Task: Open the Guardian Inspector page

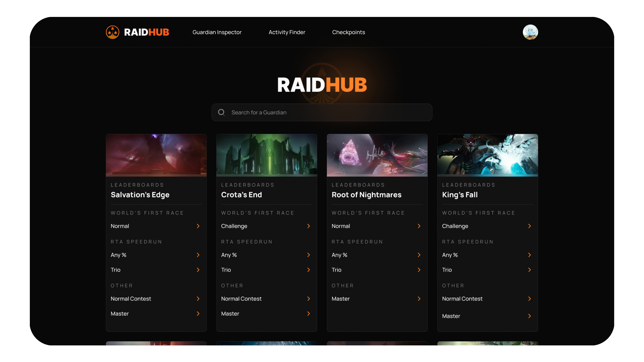Action: click(x=217, y=32)
